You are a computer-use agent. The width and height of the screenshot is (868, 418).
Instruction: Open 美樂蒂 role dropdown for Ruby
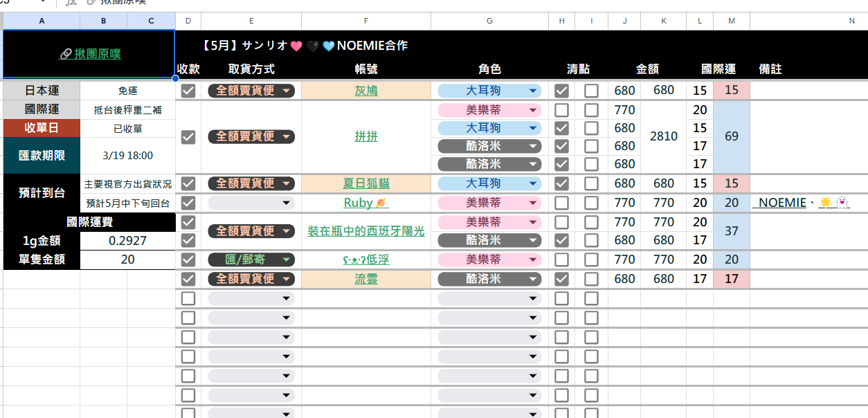click(489, 203)
